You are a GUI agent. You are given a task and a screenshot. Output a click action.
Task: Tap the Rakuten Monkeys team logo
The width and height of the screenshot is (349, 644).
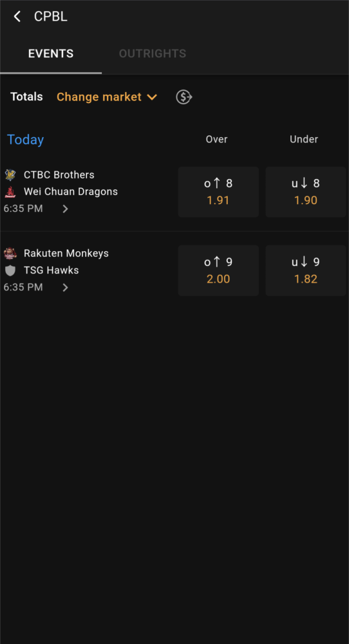10,253
